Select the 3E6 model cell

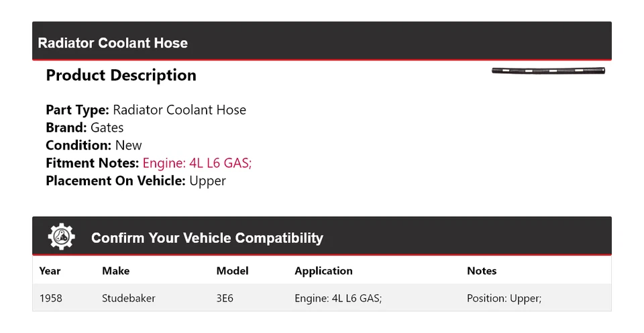[225, 298]
